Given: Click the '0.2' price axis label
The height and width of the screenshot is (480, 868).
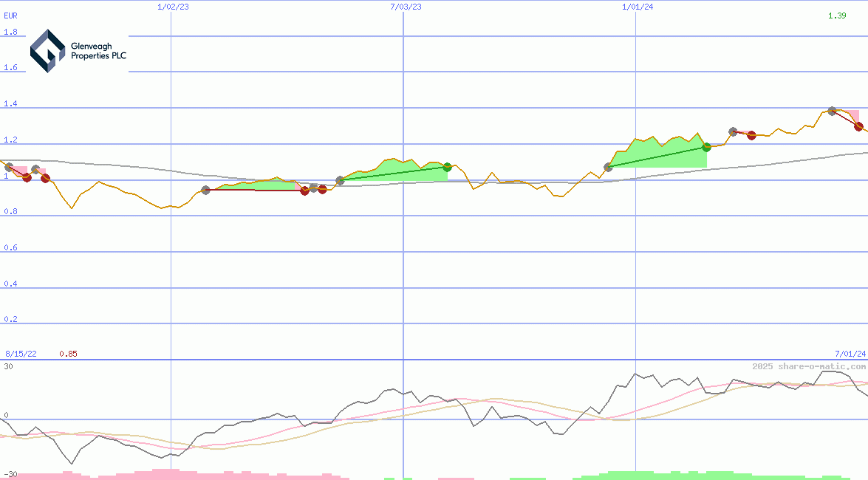Looking at the screenshot, I should [10, 320].
